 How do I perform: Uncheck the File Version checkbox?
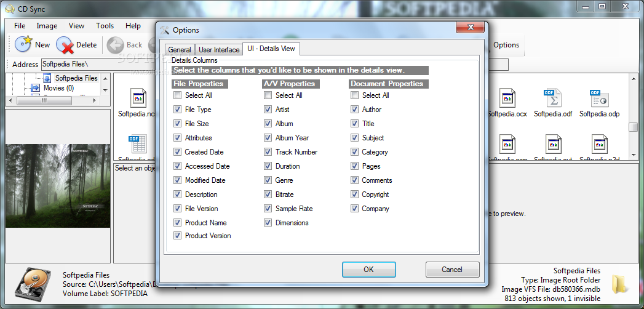pos(177,209)
